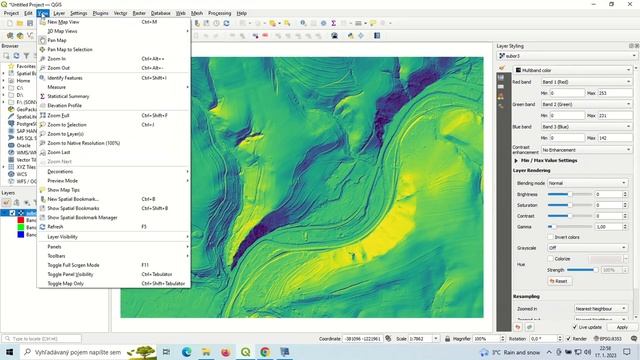The height and width of the screenshot is (360, 640).
Task: Toggle the Live update checkbox
Action: (x=575, y=327)
